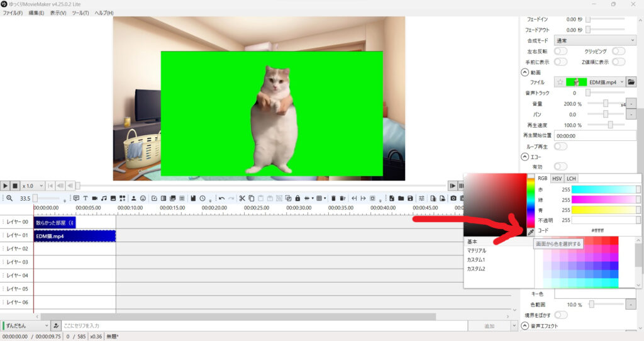644x341 pixels.
Task: Select the 基本 palette
Action: pyautogui.click(x=499, y=242)
